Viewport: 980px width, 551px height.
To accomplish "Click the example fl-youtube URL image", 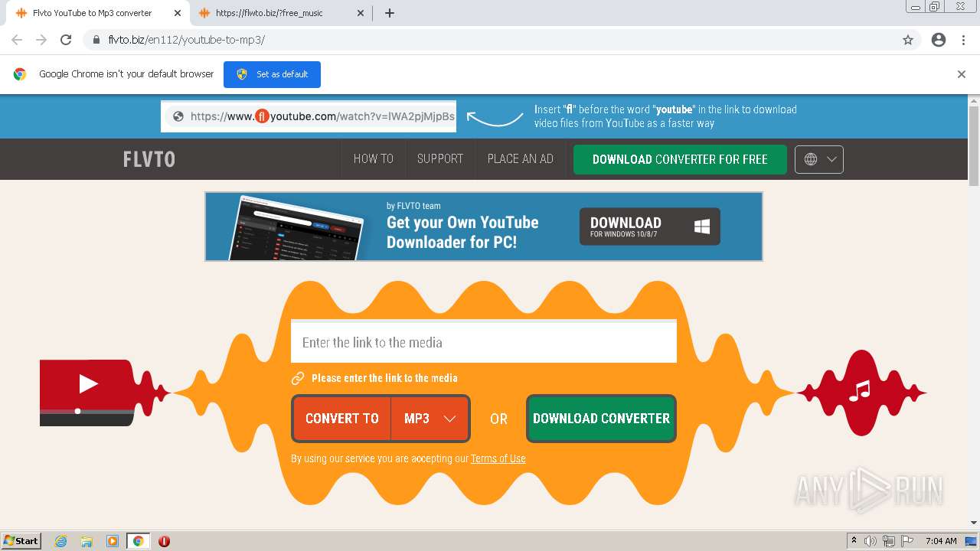I will pyautogui.click(x=309, y=116).
